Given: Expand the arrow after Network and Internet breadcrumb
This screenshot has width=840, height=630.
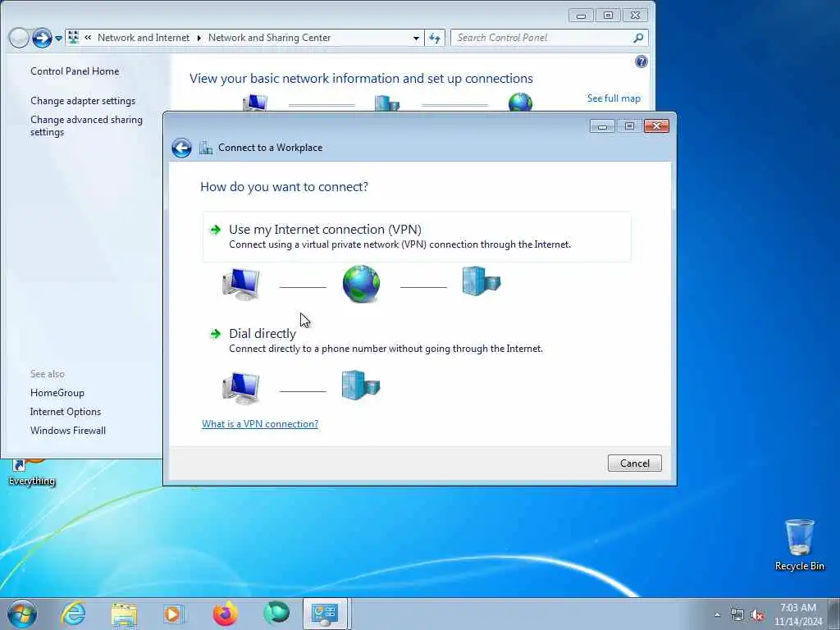Looking at the screenshot, I should [x=199, y=38].
